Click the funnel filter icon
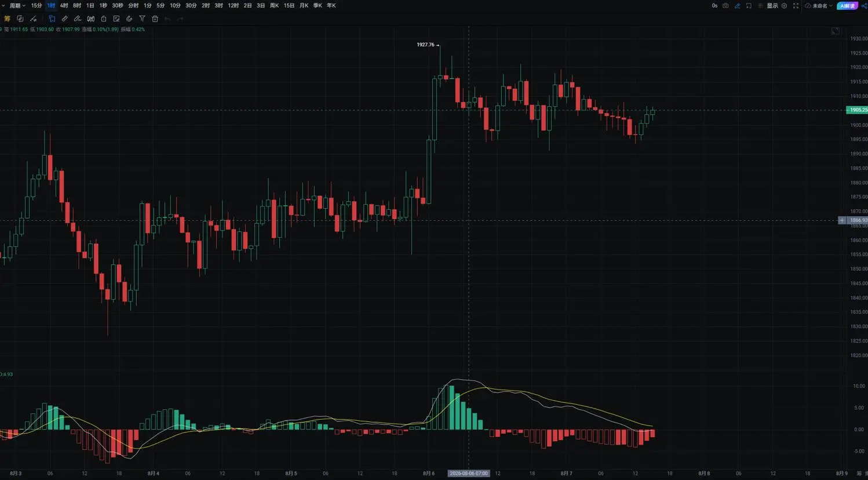The width and height of the screenshot is (868, 480). 142,19
